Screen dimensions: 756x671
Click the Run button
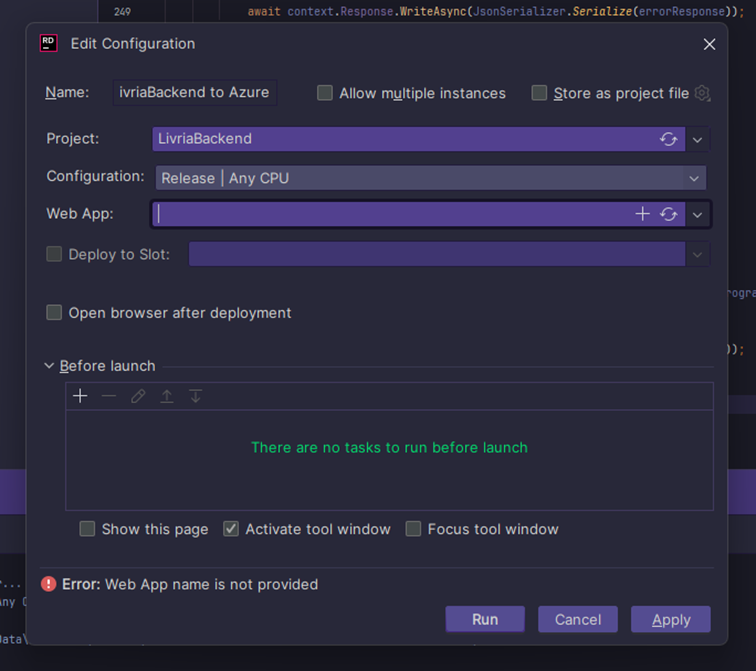pos(485,619)
